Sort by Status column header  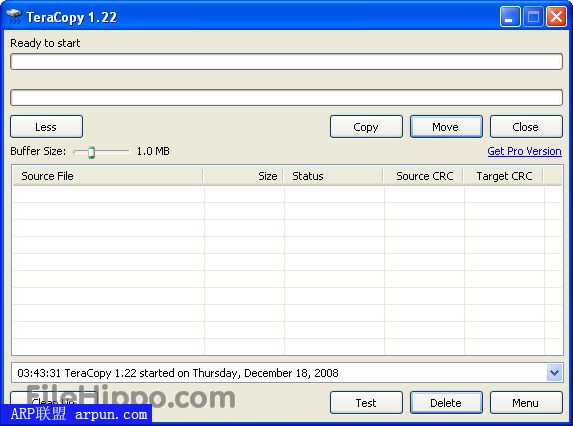333,176
